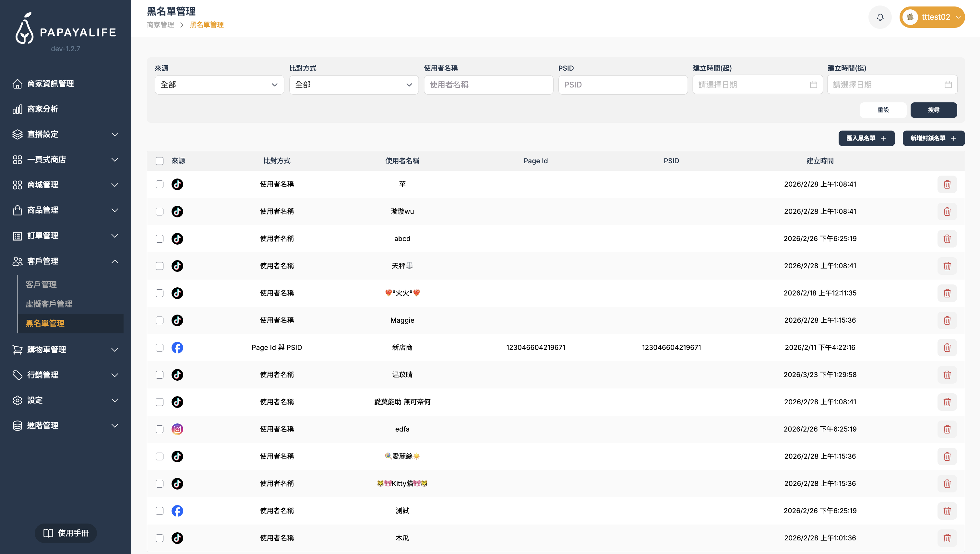The height and width of the screenshot is (554, 980).
Task: Click 新增封鎖名單 button
Action: [933, 138]
